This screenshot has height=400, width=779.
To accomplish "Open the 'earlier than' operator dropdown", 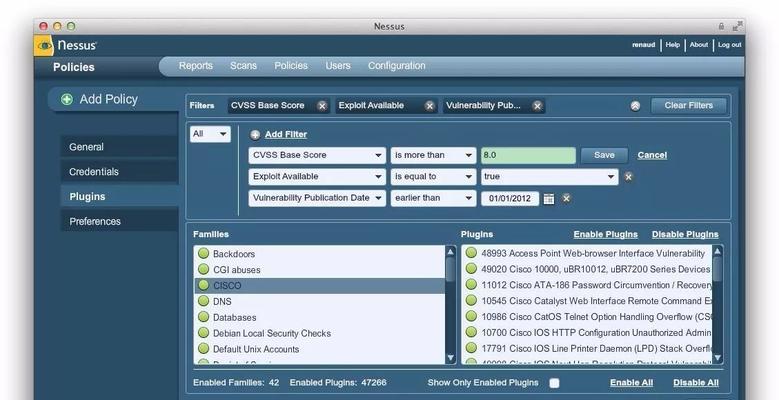I will (x=433, y=198).
